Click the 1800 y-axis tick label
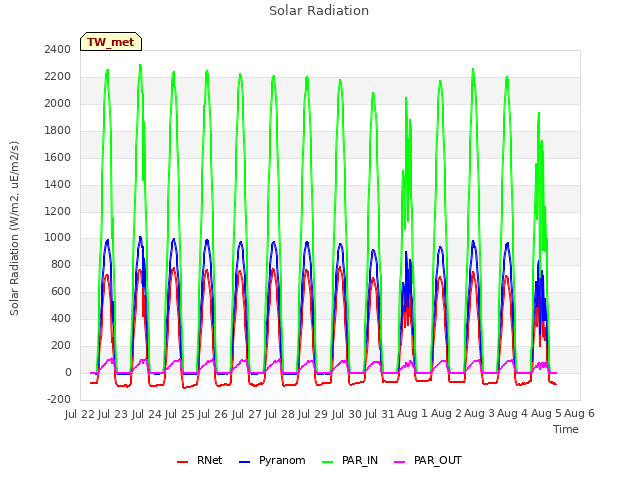The width and height of the screenshot is (640, 480). pos(58,130)
